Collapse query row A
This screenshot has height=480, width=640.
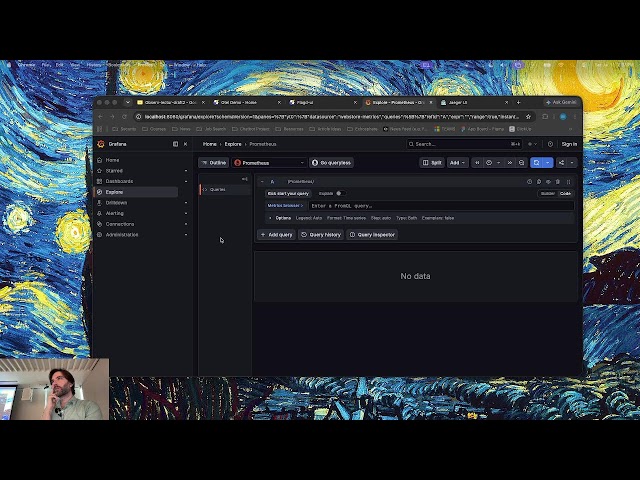pos(262,182)
